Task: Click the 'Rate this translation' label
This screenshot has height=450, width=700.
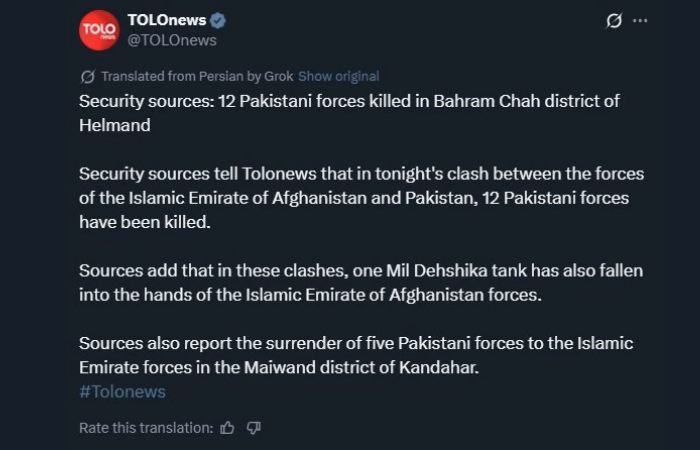Action: pos(146,427)
